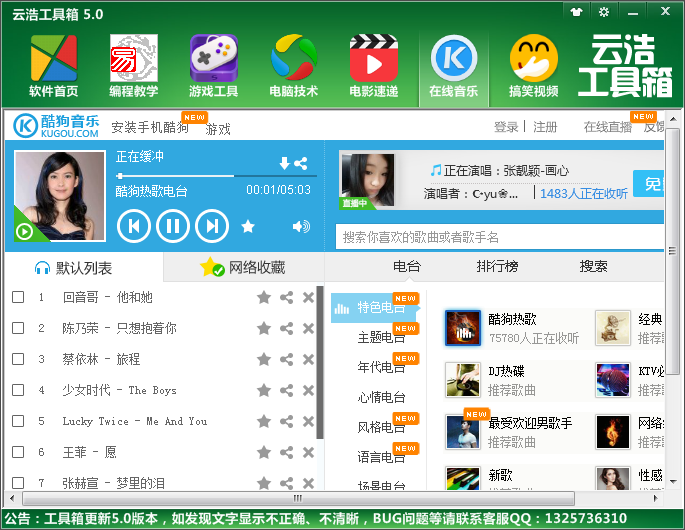Favorite song 陈乃荣 - 只想抱着你
685x530 pixels.
tap(264, 329)
